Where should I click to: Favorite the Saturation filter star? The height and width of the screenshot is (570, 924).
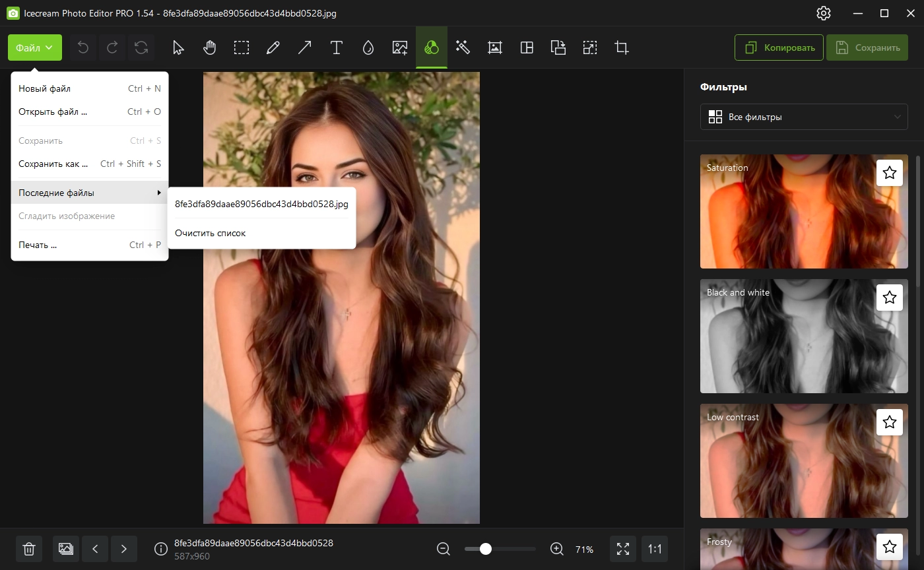coord(889,173)
